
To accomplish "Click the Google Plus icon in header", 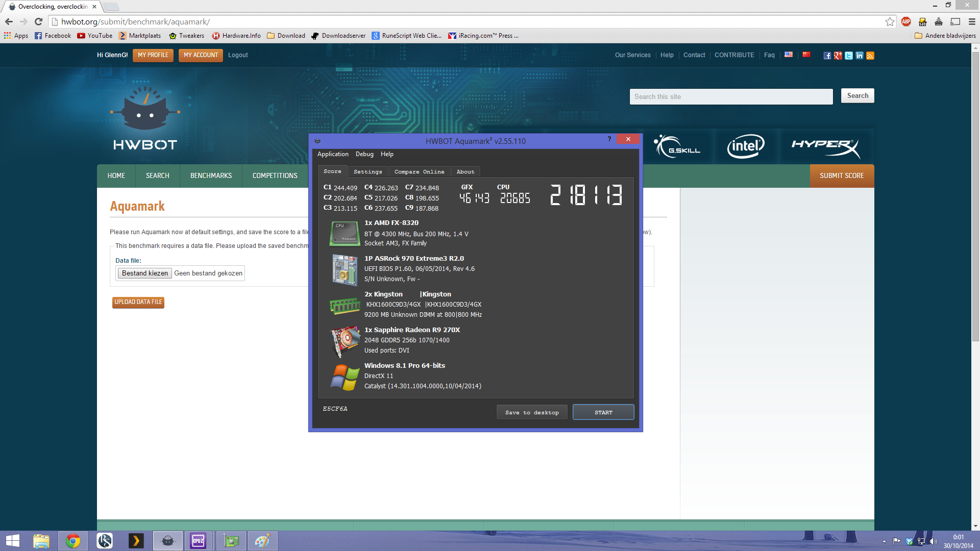I will (x=838, y=56).
